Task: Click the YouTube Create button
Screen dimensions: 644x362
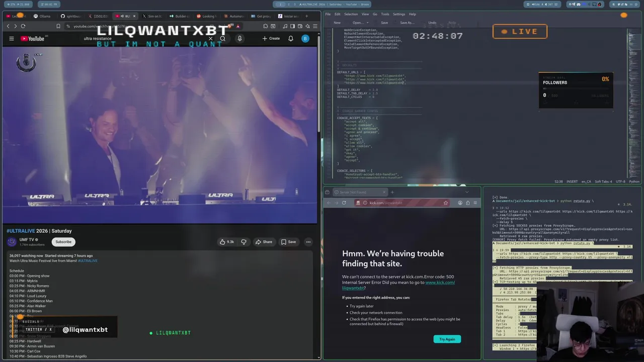Action: 271,39
